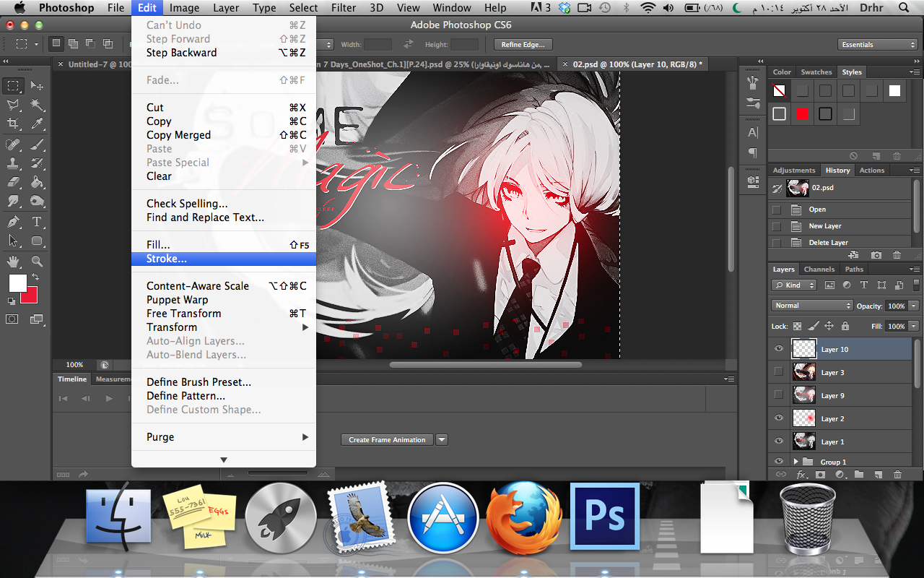Screen dimensions: 924x578
Task: Hide Group 1 visibility eye
Action: click(x=779, y=462)
